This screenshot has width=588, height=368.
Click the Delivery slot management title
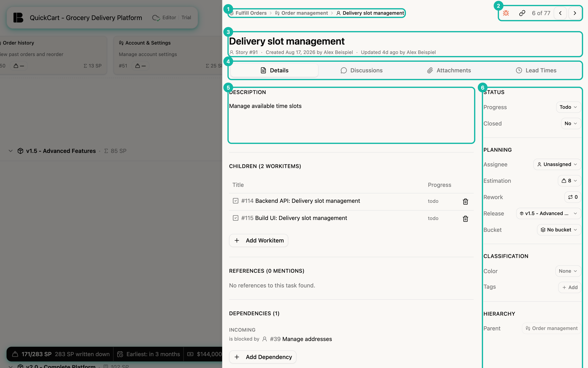(x=287, y=41)
